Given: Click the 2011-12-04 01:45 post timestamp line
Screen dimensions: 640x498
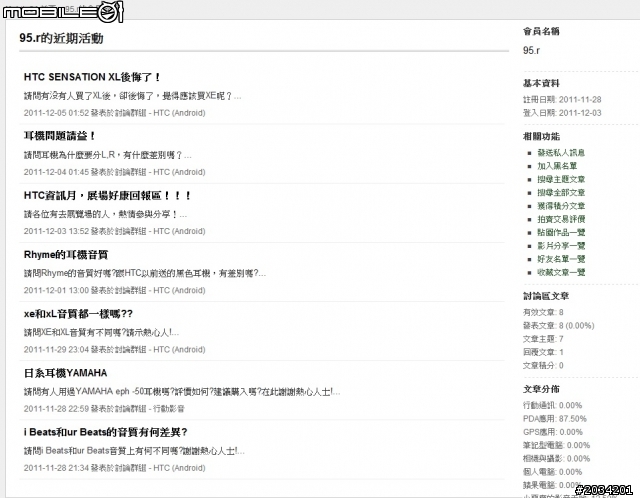Looking at the screenshot, I should pyautogui.click(x=114, y=172).
